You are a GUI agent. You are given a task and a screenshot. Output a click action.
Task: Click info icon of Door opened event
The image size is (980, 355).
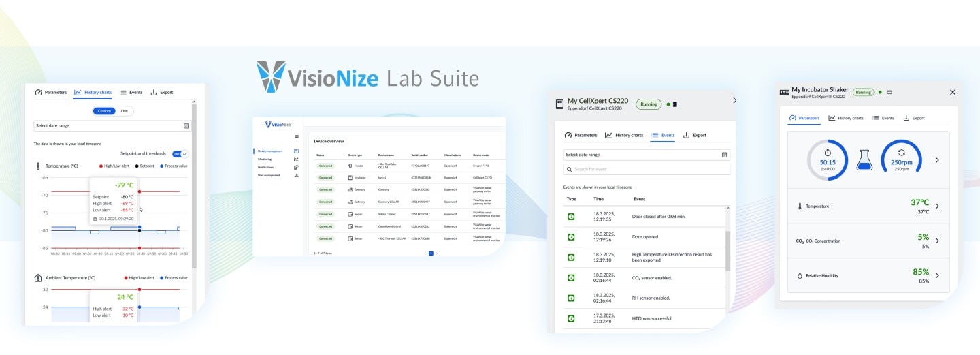click(x=571, y=236)
